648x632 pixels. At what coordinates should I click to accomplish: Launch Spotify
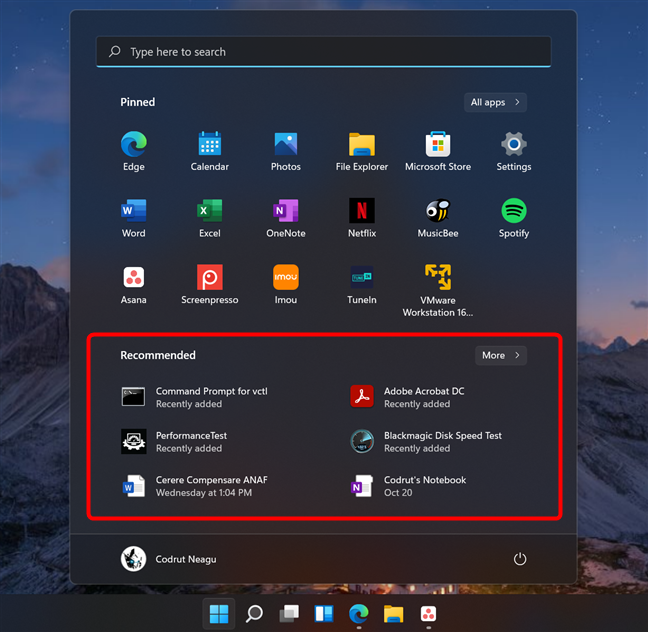(514, 217)
